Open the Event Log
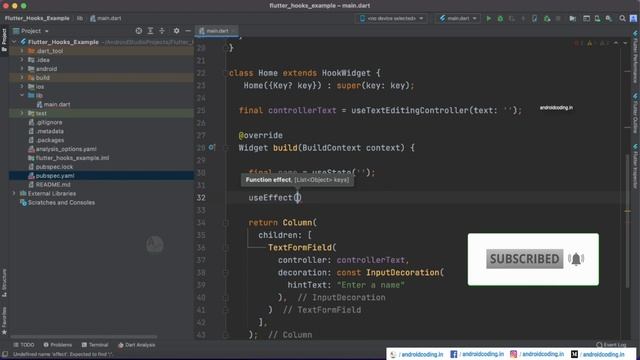 tap(611, 345)
